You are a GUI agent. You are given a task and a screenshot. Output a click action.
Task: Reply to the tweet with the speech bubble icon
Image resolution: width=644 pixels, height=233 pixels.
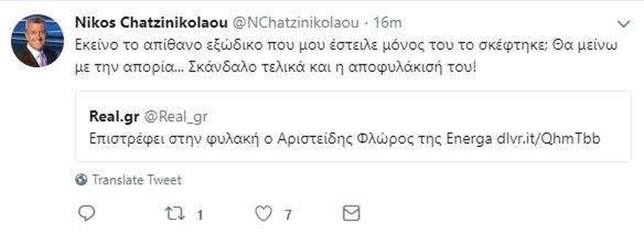click(x=87, y=213)
